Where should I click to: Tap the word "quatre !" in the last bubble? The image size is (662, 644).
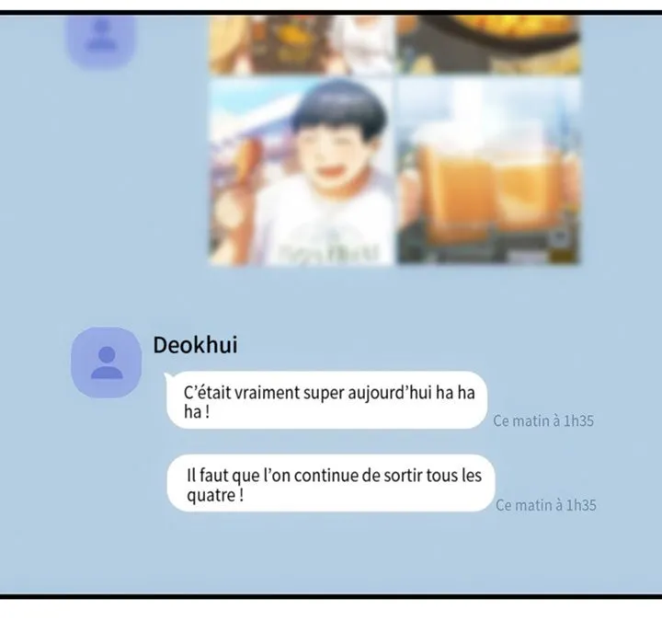(x=215, y=495)
